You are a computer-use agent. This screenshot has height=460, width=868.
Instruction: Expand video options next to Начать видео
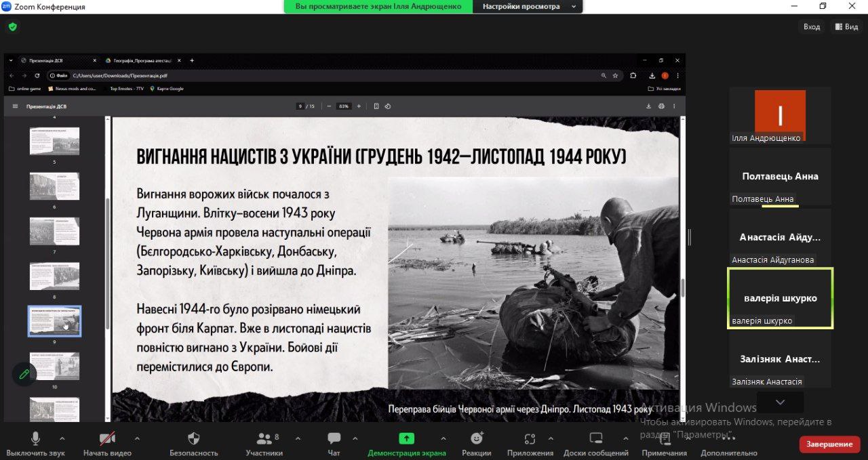136,438
